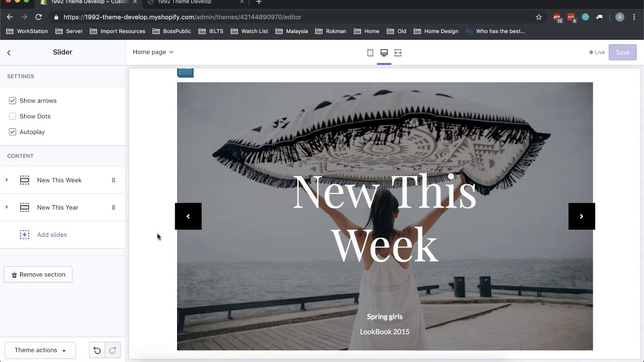
Task: Click the Save button
Action: [x=622, y=52]
